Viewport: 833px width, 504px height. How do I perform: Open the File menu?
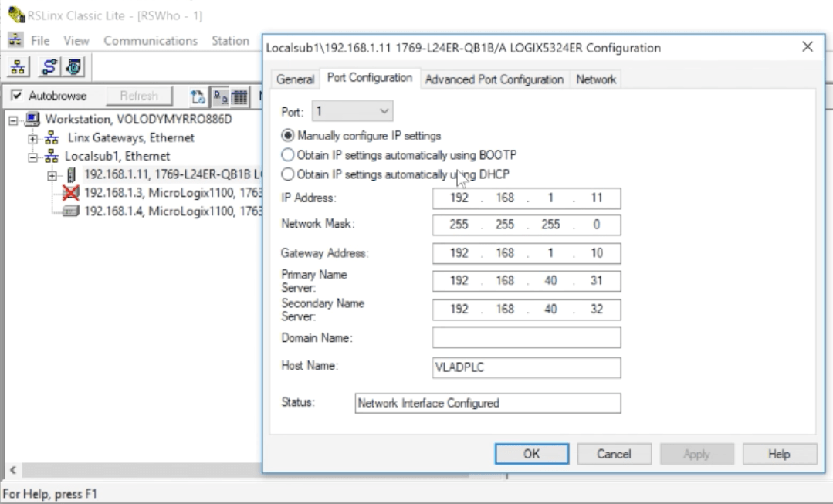tap(40, 40)
